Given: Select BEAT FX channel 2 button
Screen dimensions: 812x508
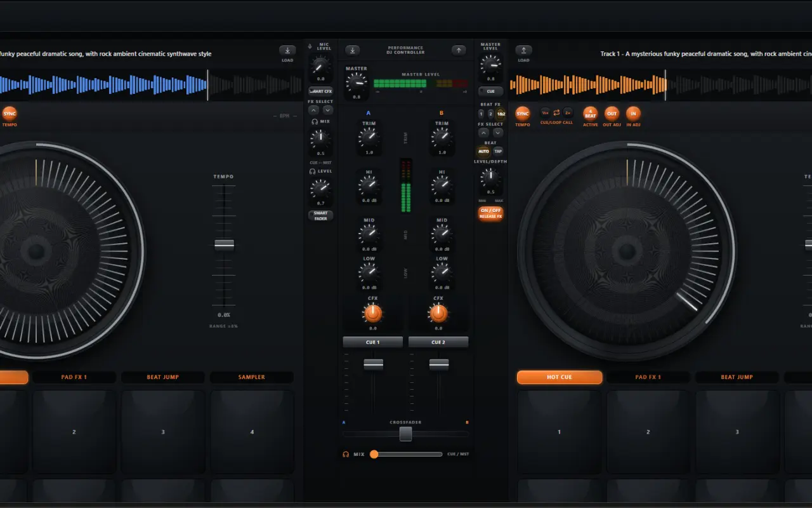Looking at the screenshot, I should [490, 114].
